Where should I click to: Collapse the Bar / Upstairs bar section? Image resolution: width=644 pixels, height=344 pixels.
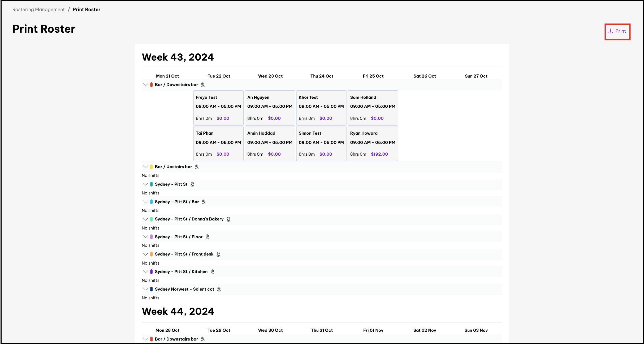[145, 167]
